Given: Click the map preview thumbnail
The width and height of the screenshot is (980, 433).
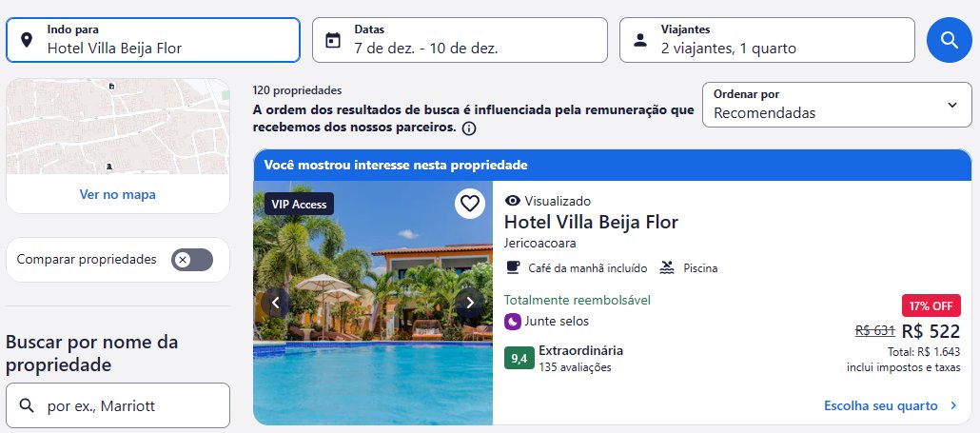Looking at the screenshot, I should point(118,127).
